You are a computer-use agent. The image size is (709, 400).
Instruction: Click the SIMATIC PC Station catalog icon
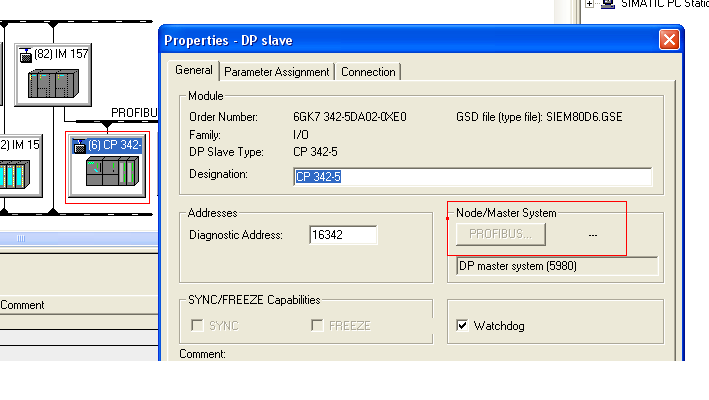tap(608, 4)
